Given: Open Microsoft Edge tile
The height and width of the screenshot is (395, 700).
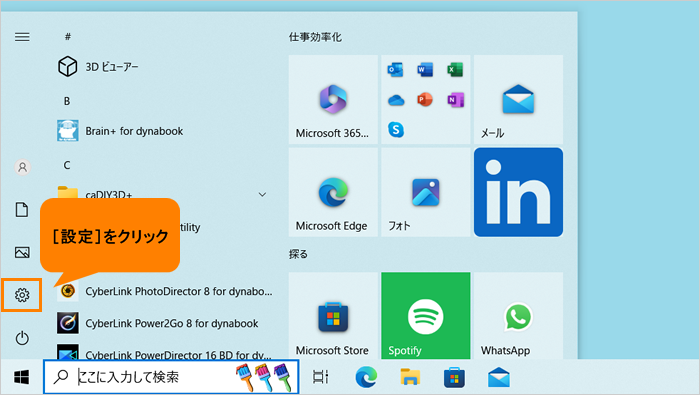Looking at the screenshot, I should [333, 192].
